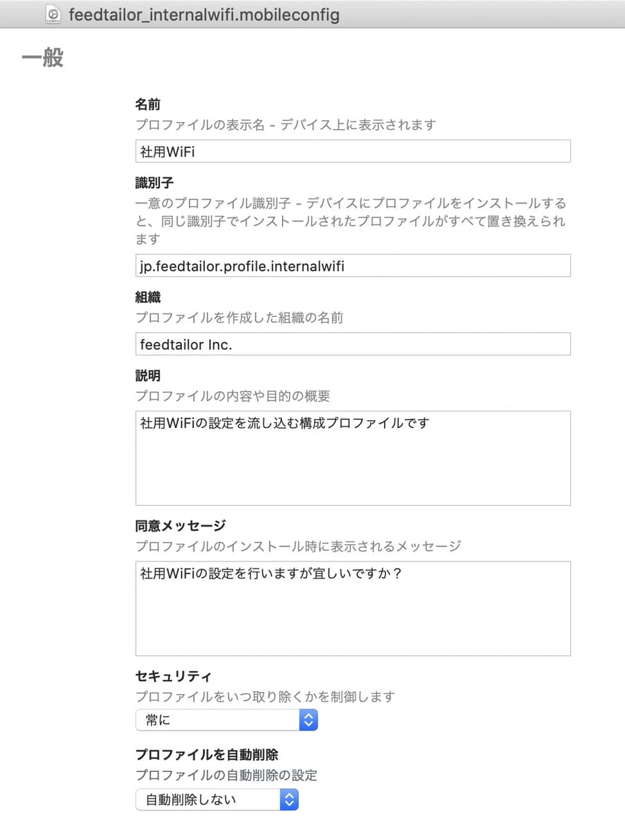The width and height of the screenshot is (625, 840).
Task: Click the feedtailor_internalwifi.mobileconfig window title
Action: [204, 15]
